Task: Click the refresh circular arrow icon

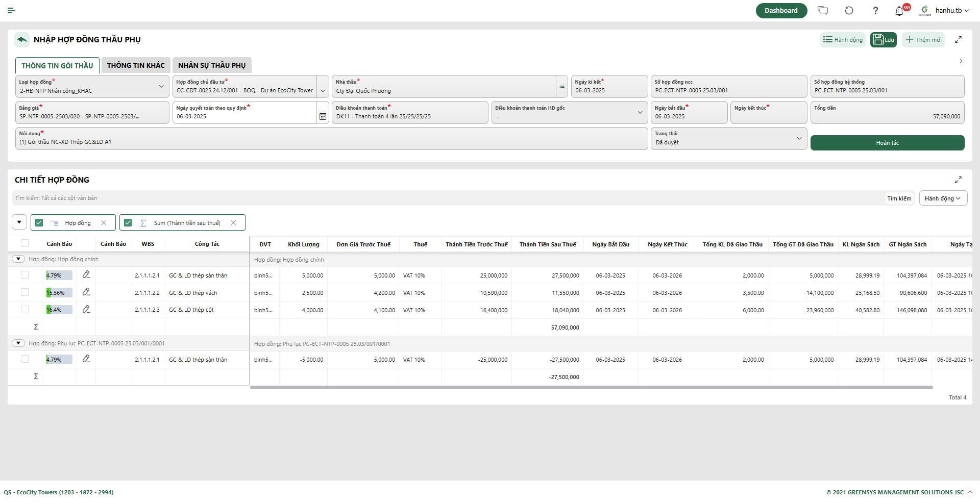Action: click(849, 10)
